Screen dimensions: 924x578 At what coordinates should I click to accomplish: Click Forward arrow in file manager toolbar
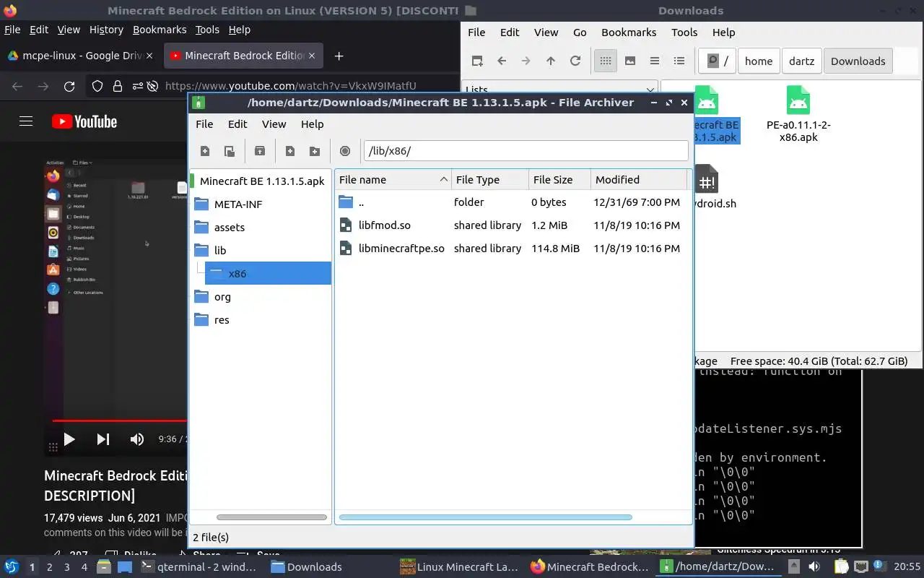point(526,61)
